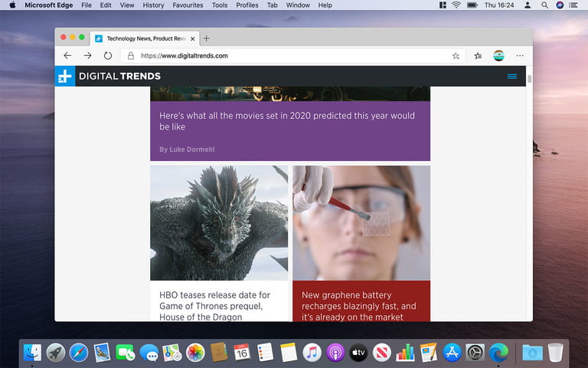Open Numbers chart icon in the Dock
The height and width of the screenshot is (368, 588).
click(x=405, y=353)
